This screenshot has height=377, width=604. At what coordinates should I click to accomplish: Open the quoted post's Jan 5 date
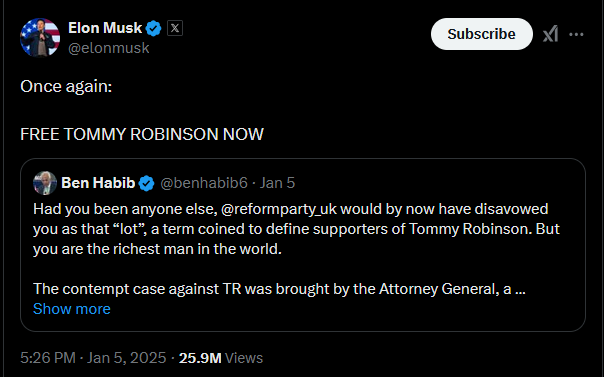(277, 183)
